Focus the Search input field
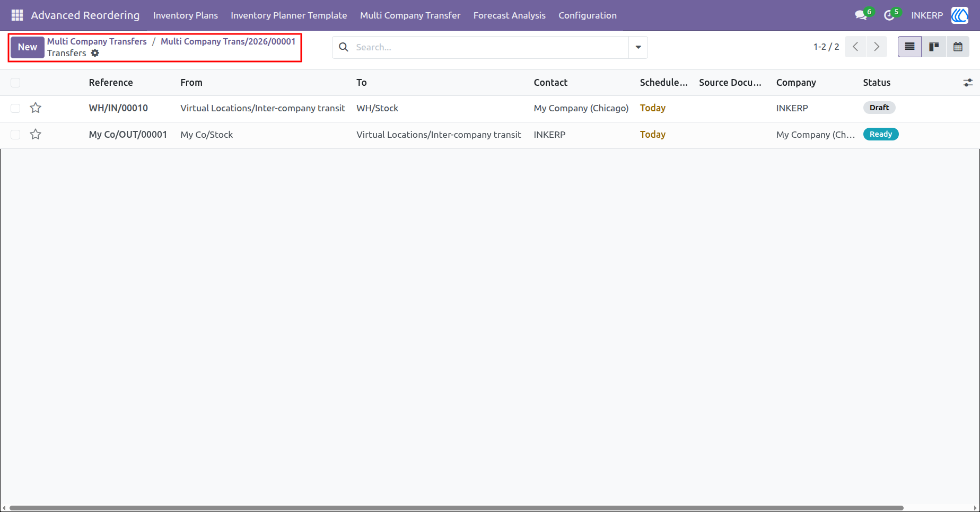 point(491,47)
